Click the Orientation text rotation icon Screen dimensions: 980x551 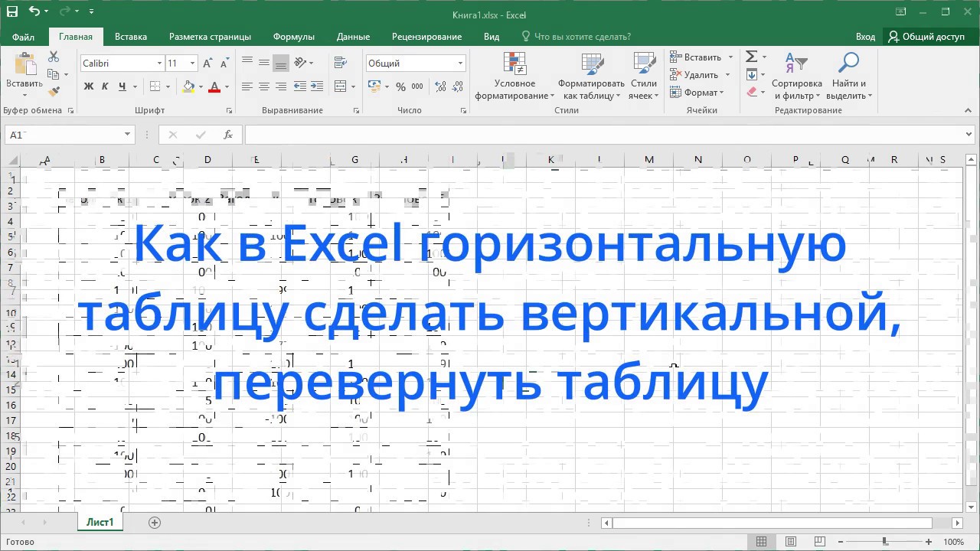click(x=301, y=63)
